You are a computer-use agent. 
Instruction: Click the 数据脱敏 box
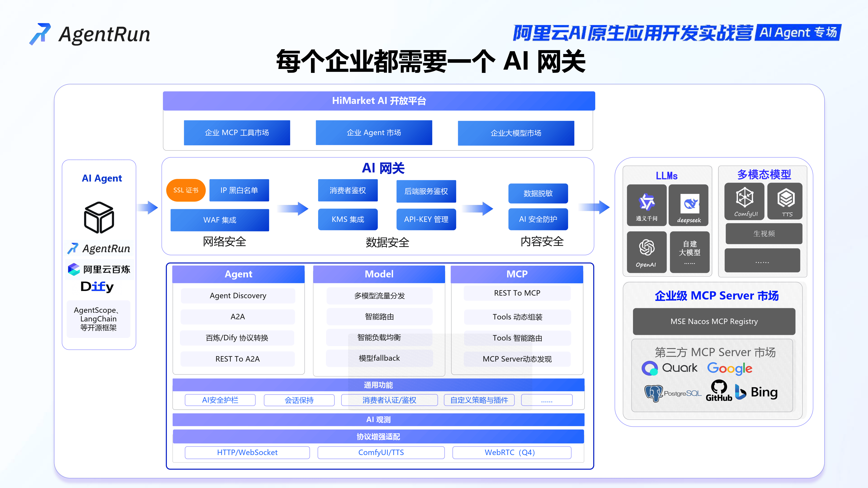point(538,193)
